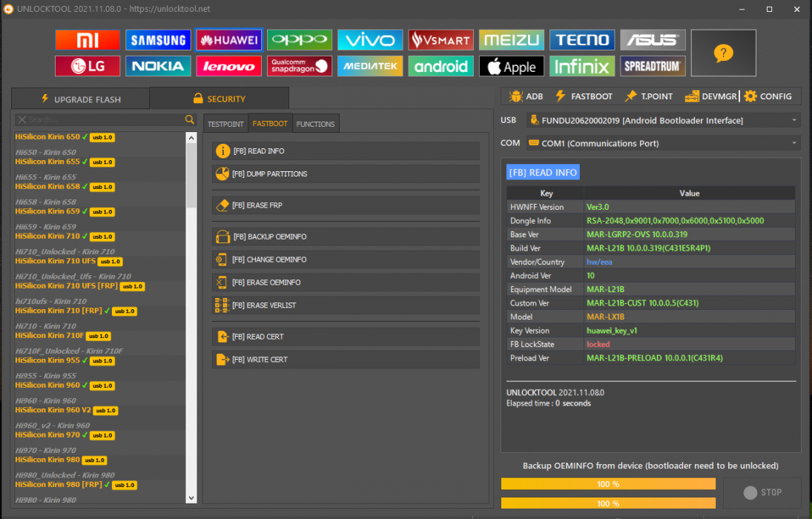
Task: Clear search with the X icon
Action: point(22,119)
